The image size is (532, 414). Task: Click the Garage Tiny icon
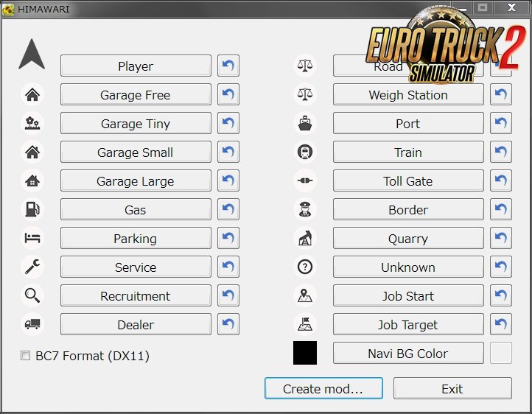[x=32, y=123]
